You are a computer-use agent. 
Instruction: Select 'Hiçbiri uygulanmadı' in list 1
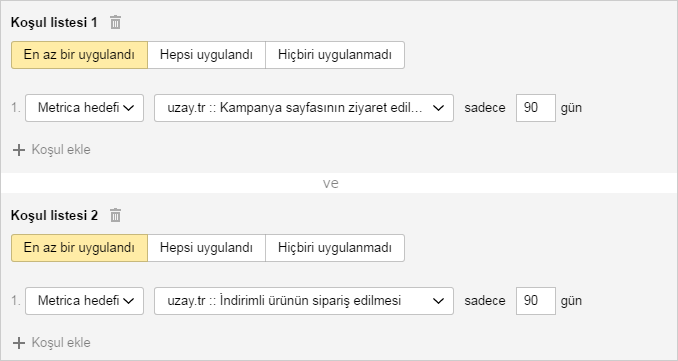point(335,55)
